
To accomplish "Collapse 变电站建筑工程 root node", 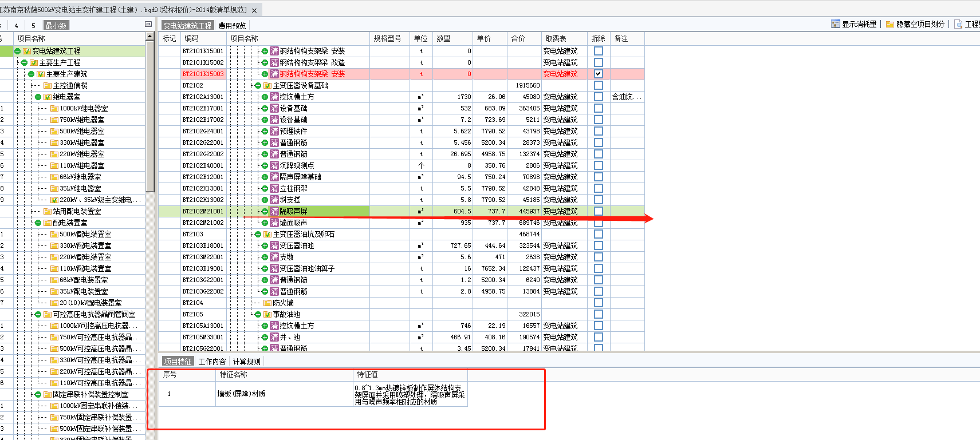I will (18, 51).
